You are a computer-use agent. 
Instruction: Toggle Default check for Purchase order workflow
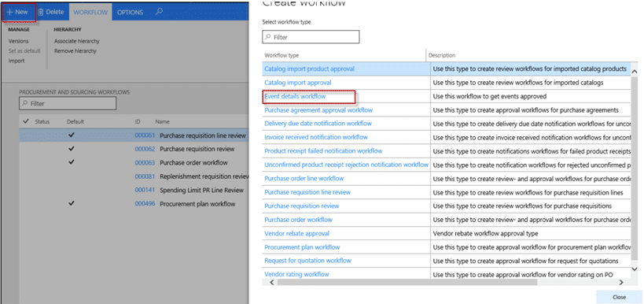click(72, 162)
